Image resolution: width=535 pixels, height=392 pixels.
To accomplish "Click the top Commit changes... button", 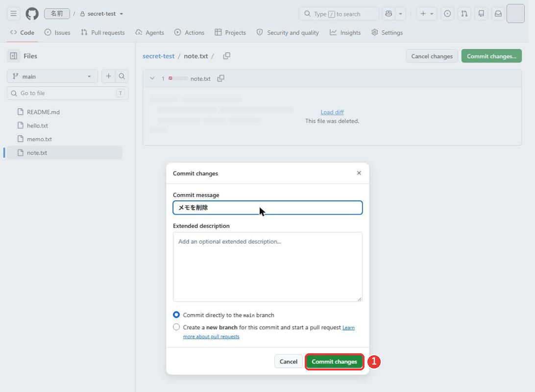I will pos(491,56).
